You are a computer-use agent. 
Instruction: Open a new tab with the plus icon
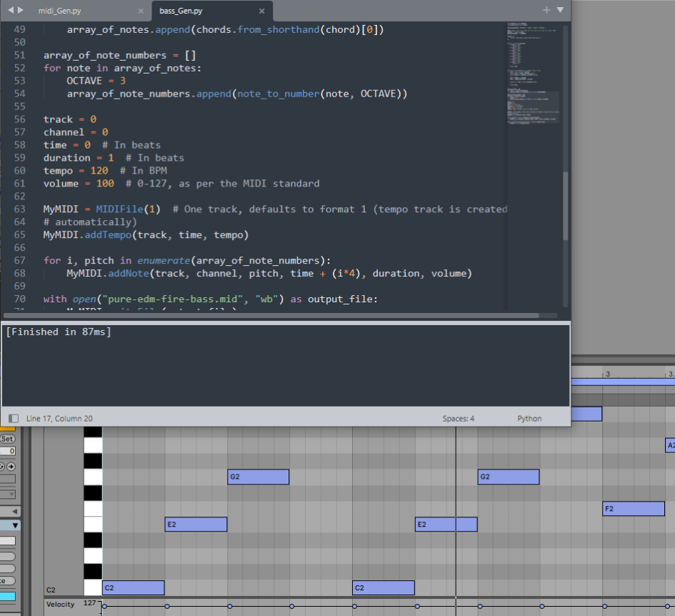(546, 10)
